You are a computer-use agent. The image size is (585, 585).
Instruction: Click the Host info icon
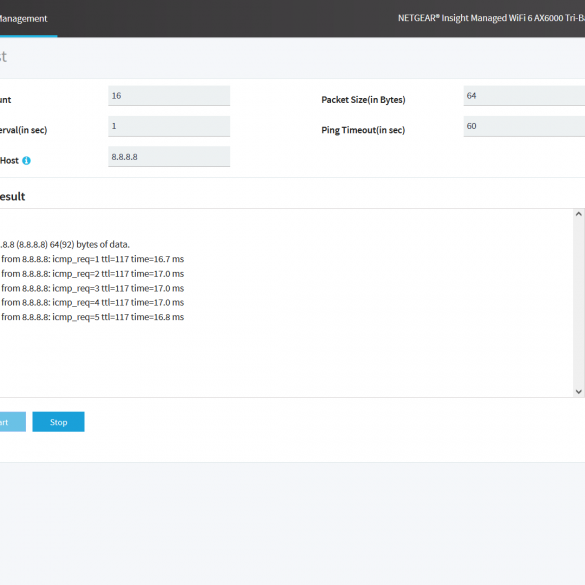[26, 160]
